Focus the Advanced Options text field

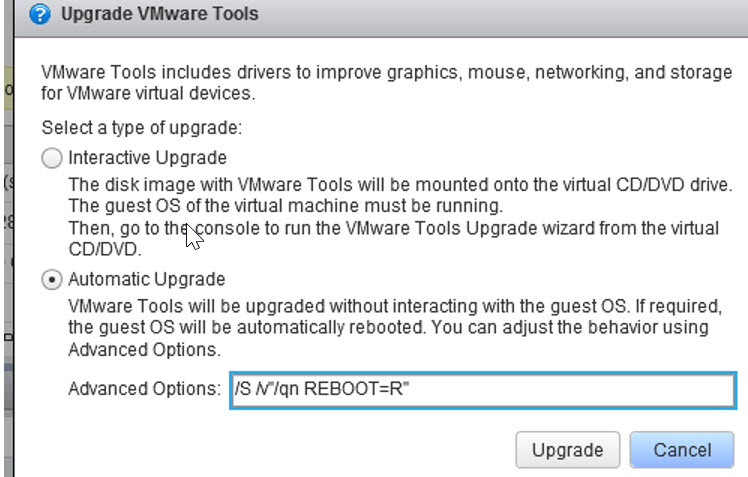[560, 390]
